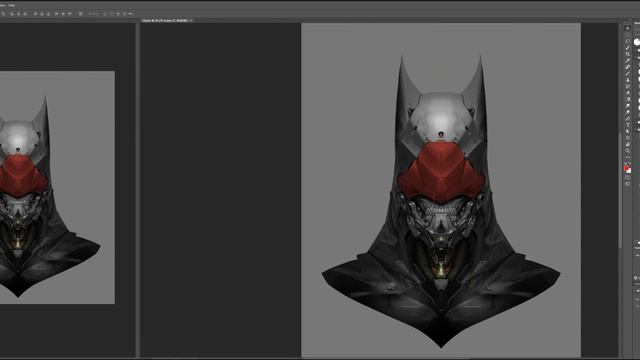Click the large helmet artwork on the right canvas

click(441, 202)
